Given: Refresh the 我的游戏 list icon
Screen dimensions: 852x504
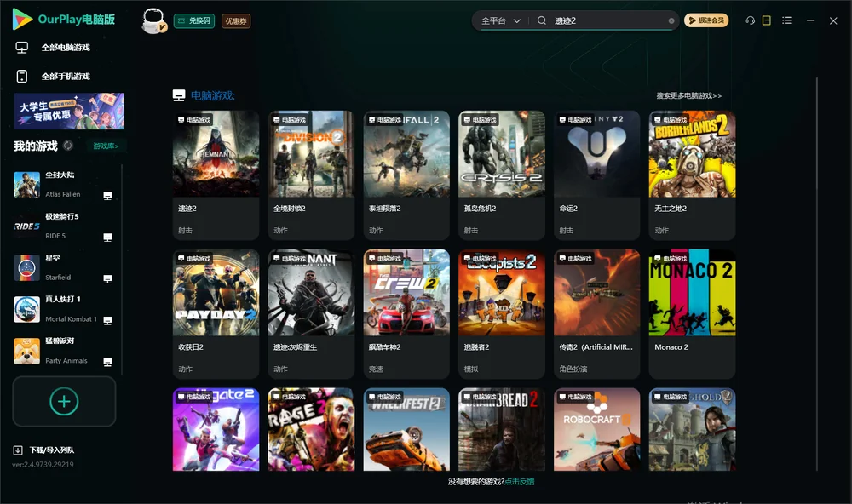Looking at the screenshot, I should pyautogui.click(x=68, y=146).
